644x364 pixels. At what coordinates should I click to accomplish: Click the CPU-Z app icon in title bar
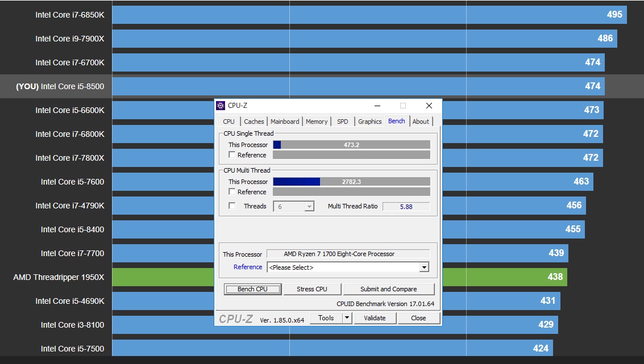pos(221,106)
